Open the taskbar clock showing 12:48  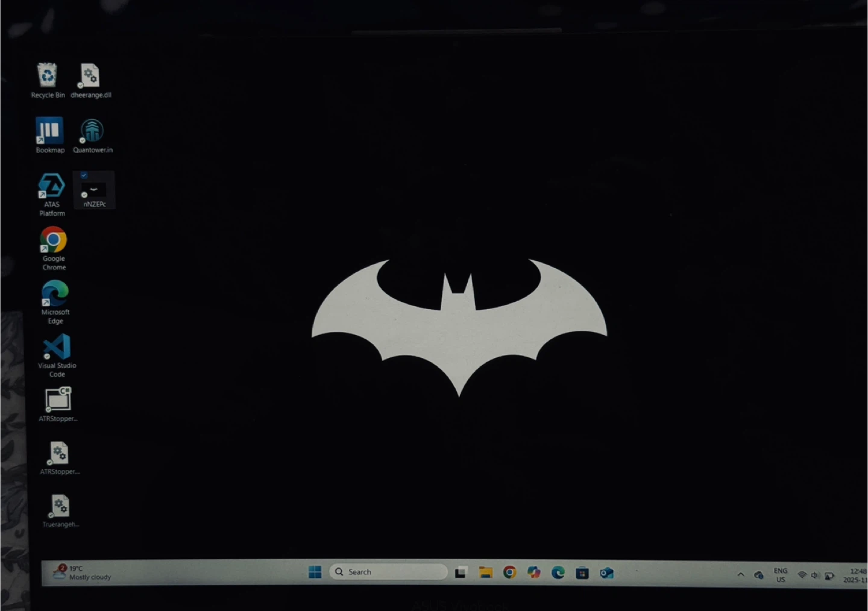point(855,576)
